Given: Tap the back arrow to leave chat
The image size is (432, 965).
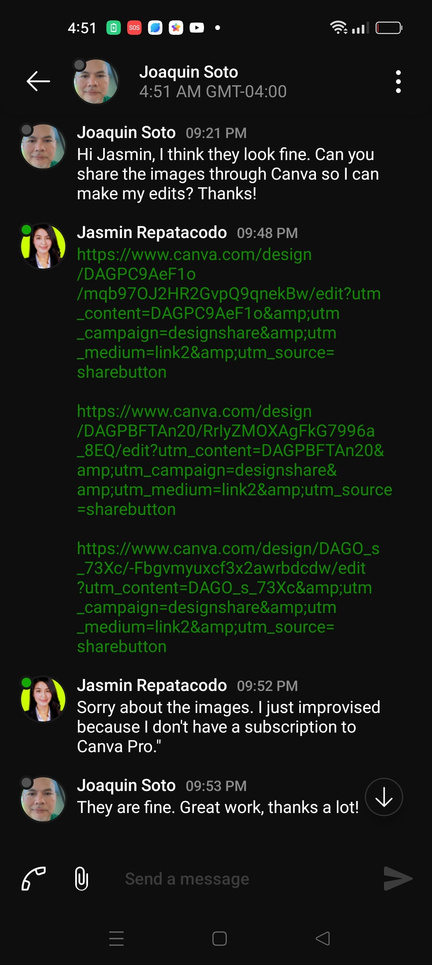Looking at the screenshot, I should 38,81.
